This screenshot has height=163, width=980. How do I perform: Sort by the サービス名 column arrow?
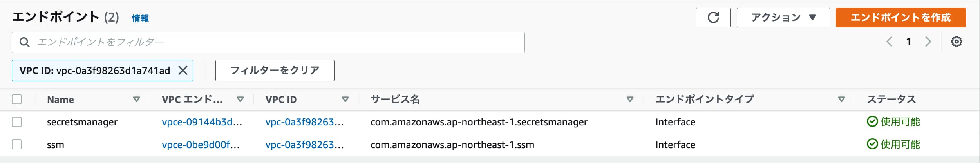point(630,100)
